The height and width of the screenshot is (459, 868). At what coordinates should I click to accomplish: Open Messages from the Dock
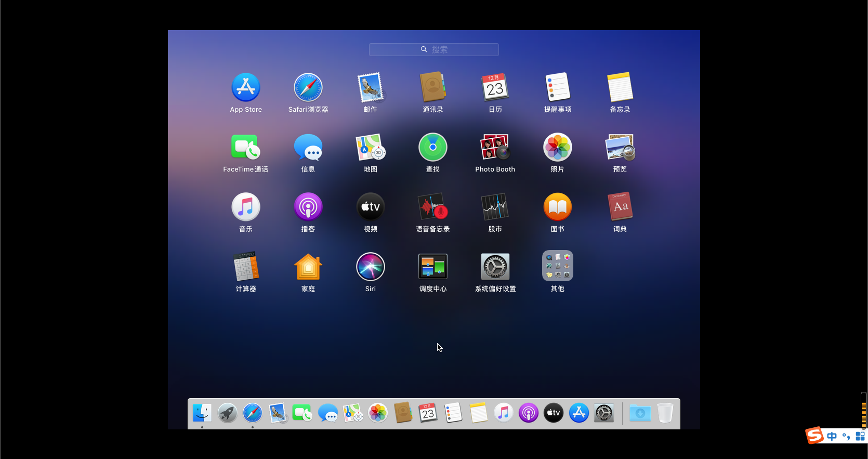[327, 413]
